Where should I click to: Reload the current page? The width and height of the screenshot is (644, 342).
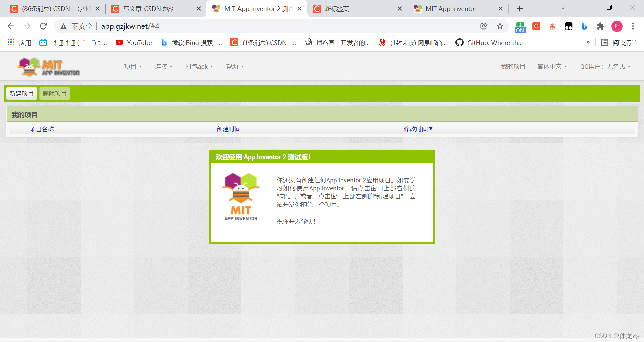point(43,26)
